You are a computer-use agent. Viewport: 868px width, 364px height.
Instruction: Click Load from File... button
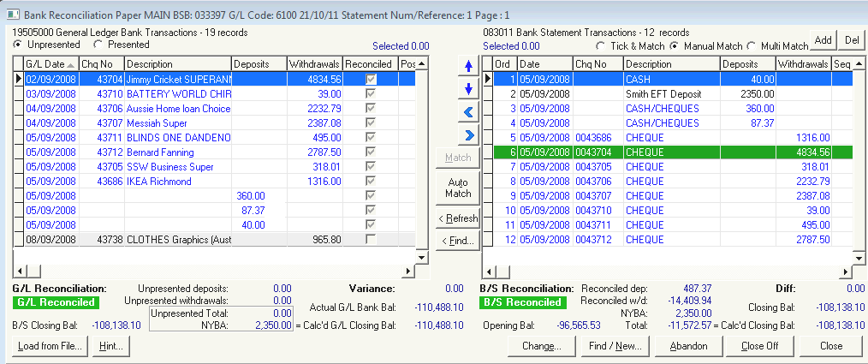(x=50, y=346)
